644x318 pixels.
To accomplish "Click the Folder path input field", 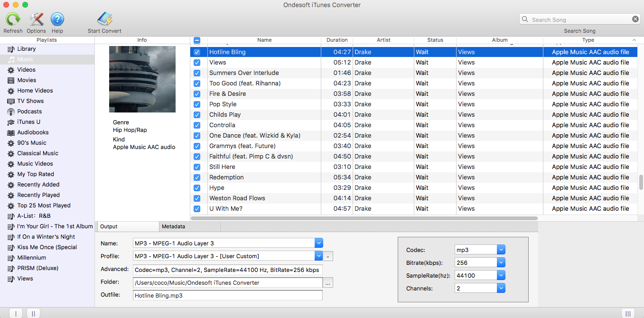I will point(227,282).
